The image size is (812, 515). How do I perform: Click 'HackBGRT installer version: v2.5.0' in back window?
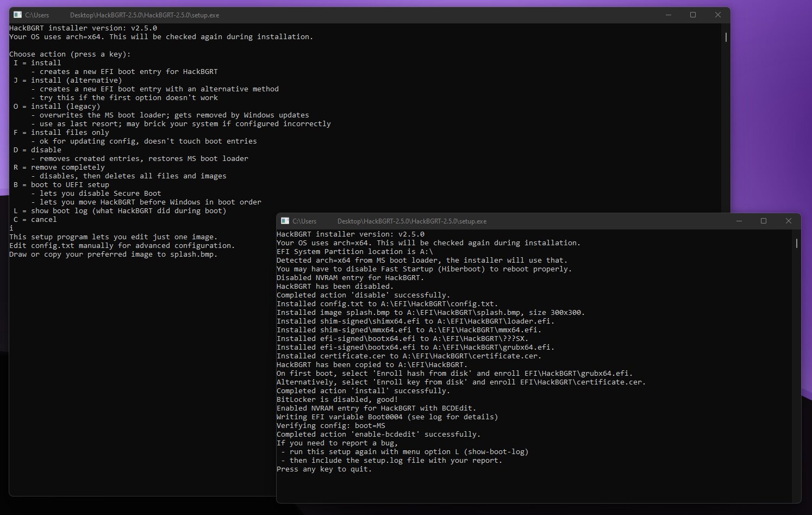click(83, 28)
